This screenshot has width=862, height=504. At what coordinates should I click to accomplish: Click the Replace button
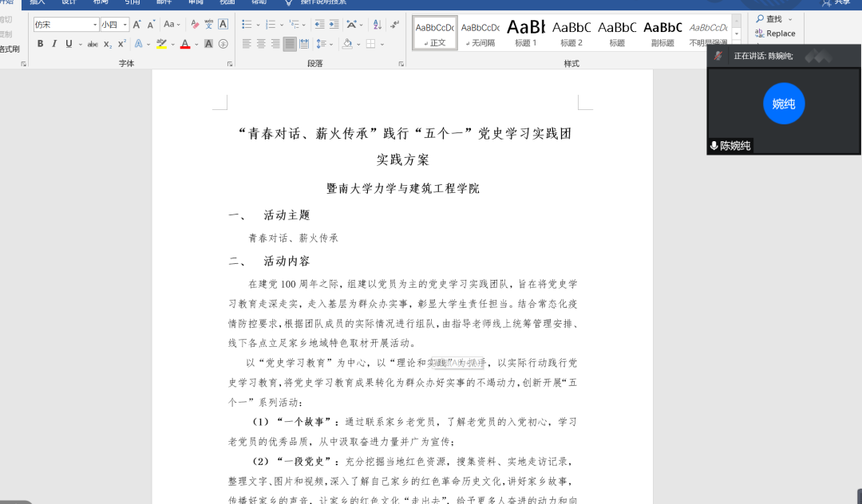[x=775, y=33]
